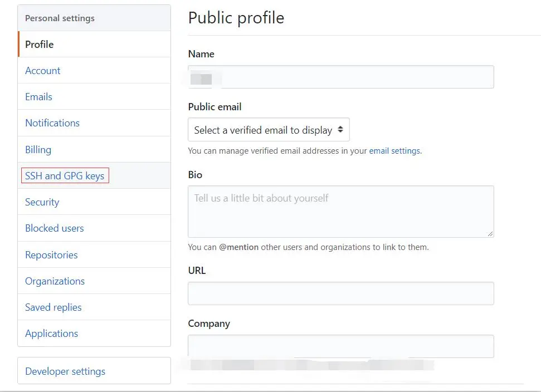Screen dimensions: 541x392
Task: Go to Repositories settings
Action: coord(51,255)
